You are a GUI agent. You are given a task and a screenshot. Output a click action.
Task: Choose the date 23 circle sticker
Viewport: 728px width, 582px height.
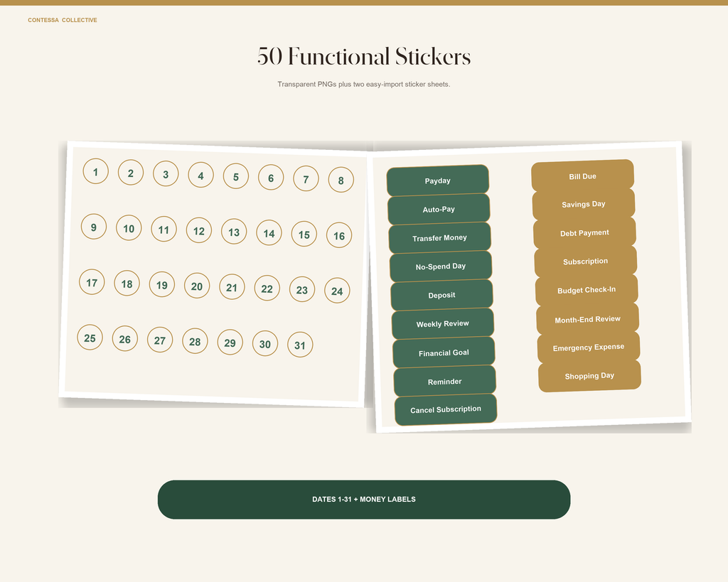click(x=302, y=290)
